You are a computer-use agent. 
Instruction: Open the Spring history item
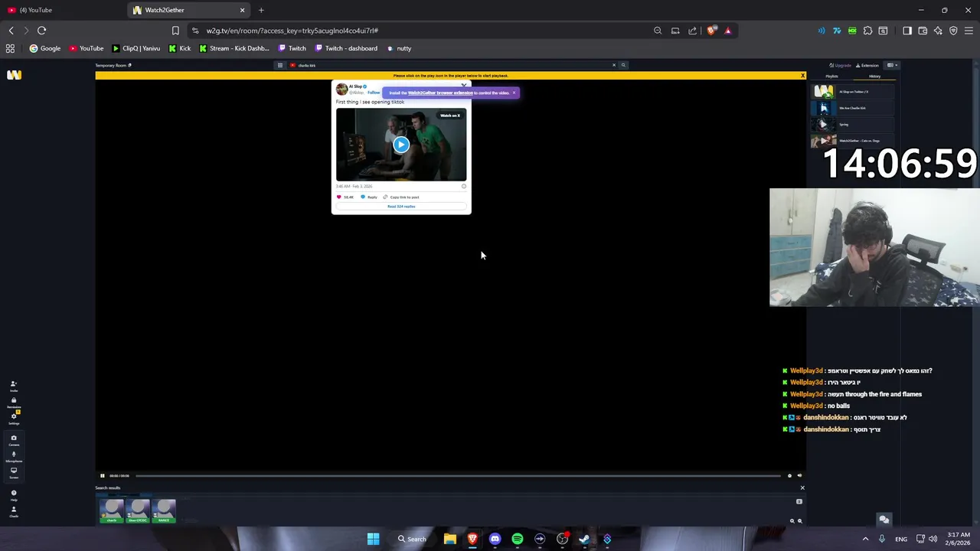pyautogui.click(x=852, y=124)
